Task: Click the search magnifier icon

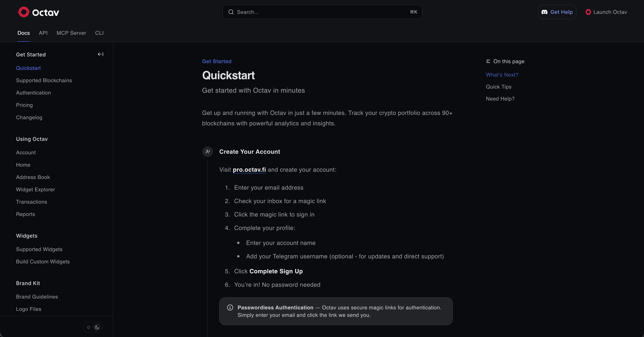Action: [x=231, y=12]
